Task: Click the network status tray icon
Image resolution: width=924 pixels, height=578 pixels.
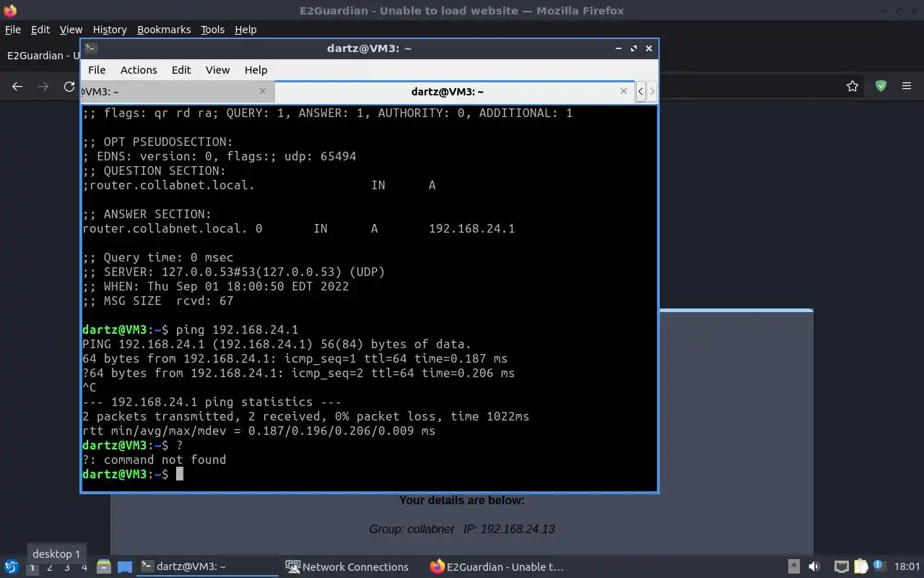Action: pyautogui.click(x=841, y=567)
